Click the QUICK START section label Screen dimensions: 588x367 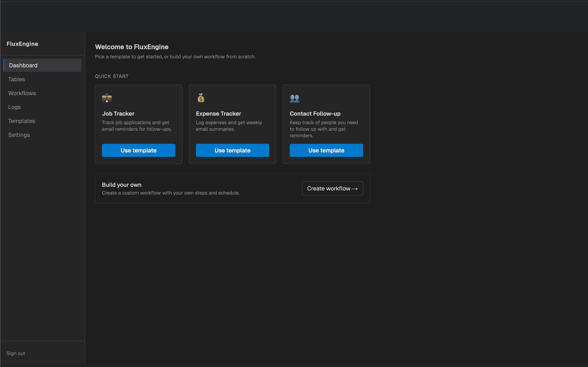[112, 76]
